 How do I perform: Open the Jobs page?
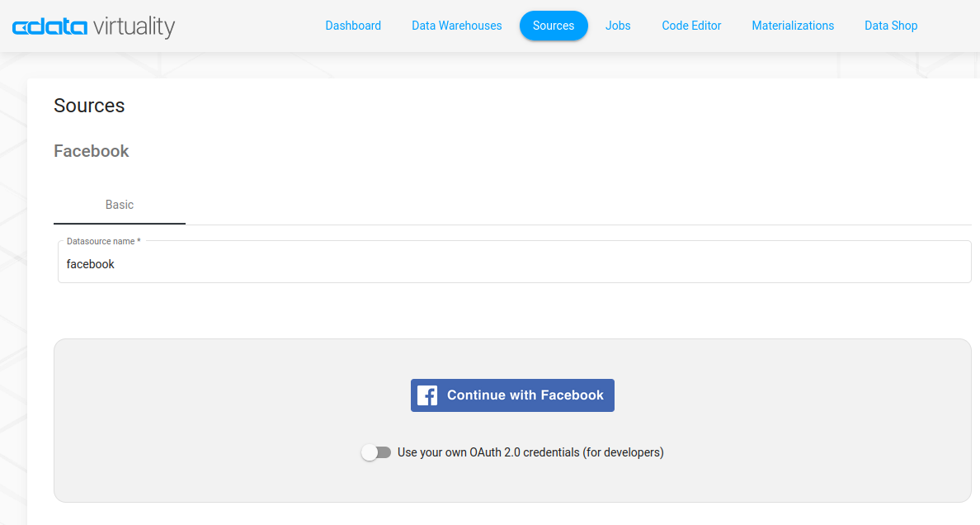pyautogui.click(x=618, y=26)
